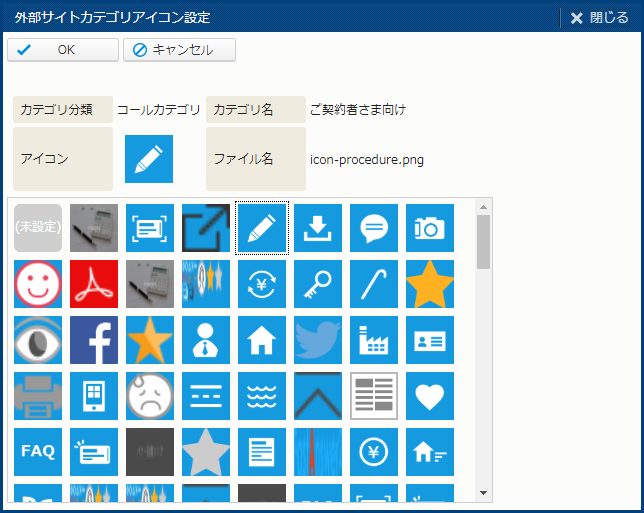Pick the house home icon
Viewport: 644px width, 513px height.
pyautogui.click(x=262, y=340)
